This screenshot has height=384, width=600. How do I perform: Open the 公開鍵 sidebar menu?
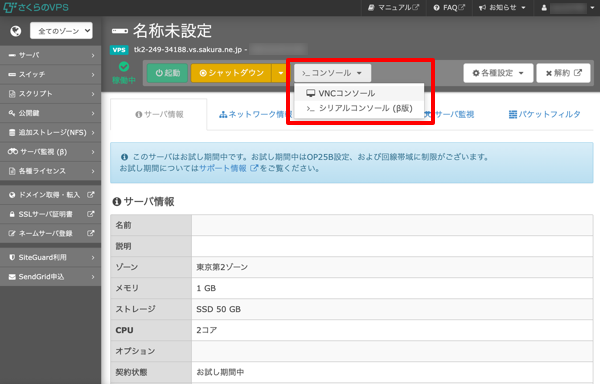click(x=51, y=113)
